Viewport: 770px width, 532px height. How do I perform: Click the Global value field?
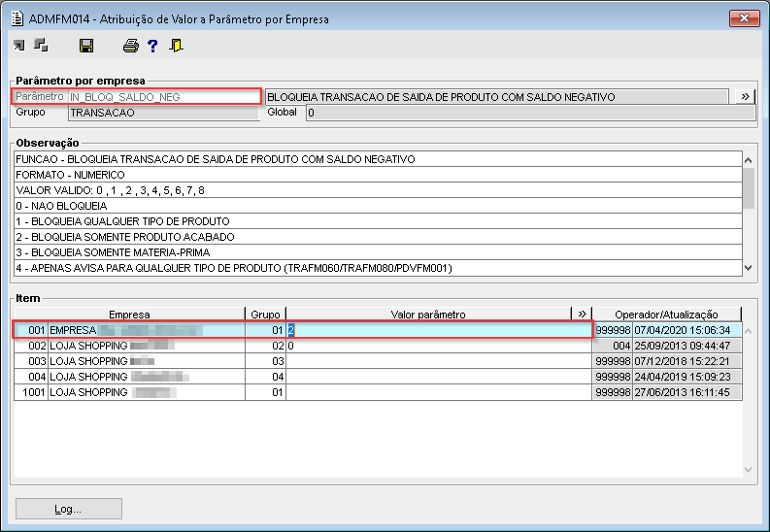point(530,113)
